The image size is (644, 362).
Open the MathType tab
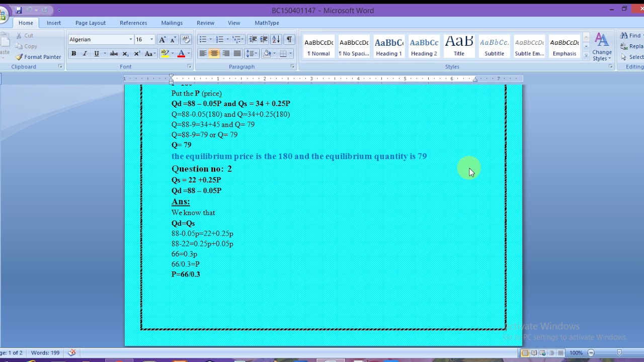coord(267,23)
